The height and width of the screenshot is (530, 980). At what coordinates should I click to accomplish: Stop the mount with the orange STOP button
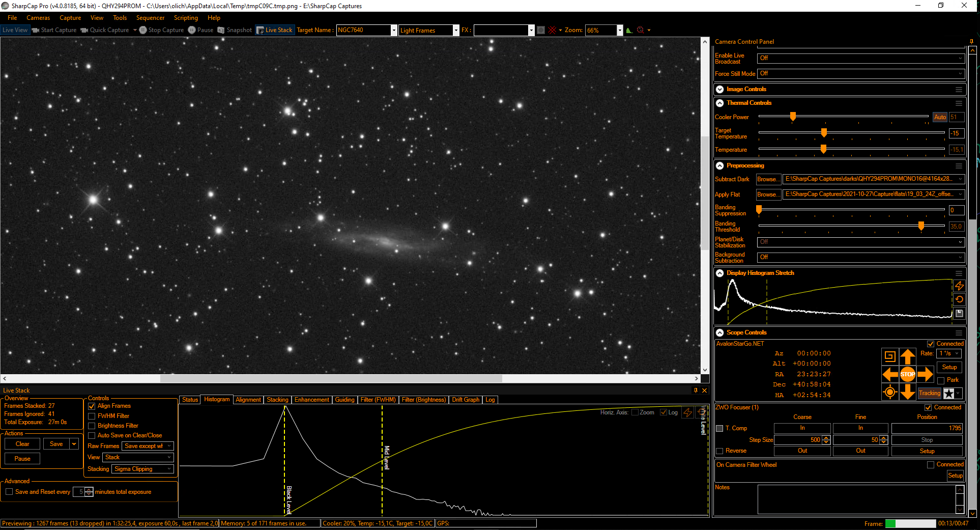908,374
